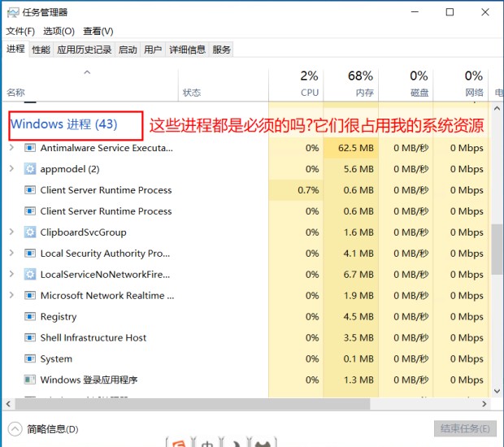
Task: Click the Antimalware Service Executable process icon
Action: 30,148
